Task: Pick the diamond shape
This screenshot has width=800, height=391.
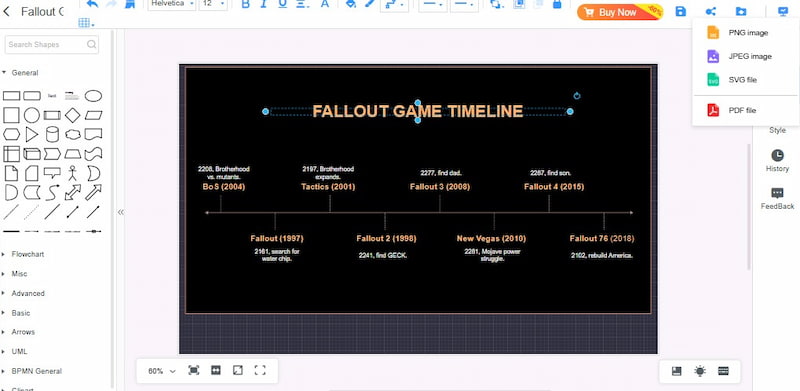Action: click(72, 115)
